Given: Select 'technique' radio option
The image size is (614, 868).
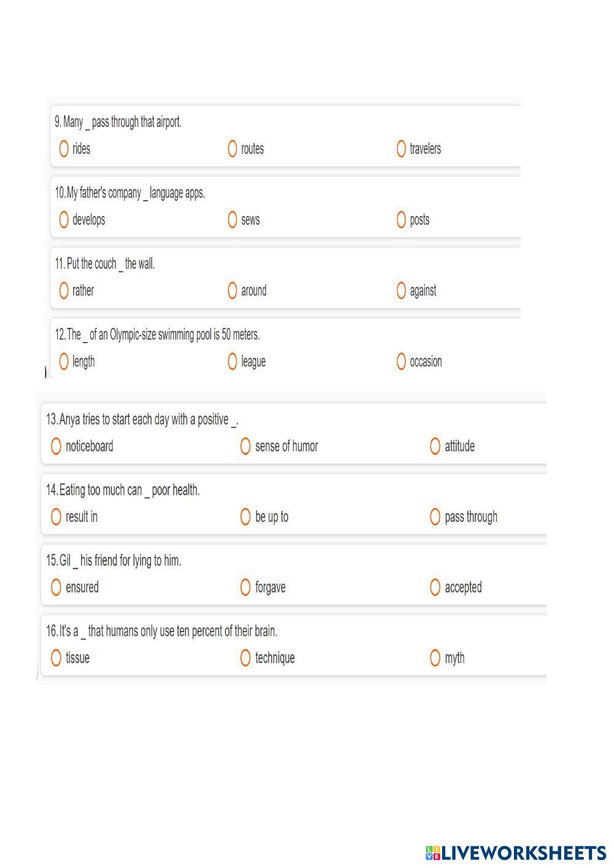Looking at the screenshot, I should click(246, 658).
